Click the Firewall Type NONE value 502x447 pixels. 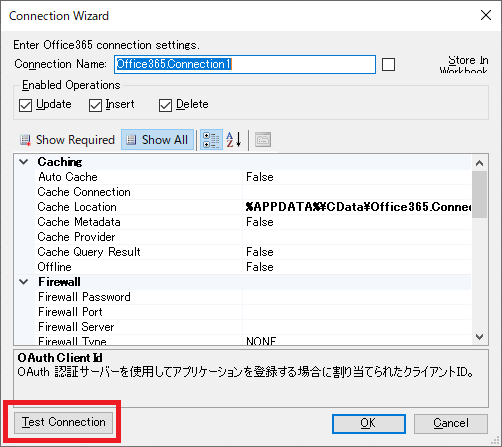357,340
